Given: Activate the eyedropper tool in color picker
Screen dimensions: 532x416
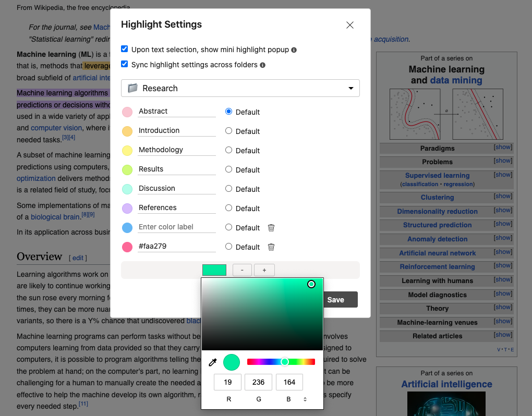Looking at the screenshot, I should (213, 362).
